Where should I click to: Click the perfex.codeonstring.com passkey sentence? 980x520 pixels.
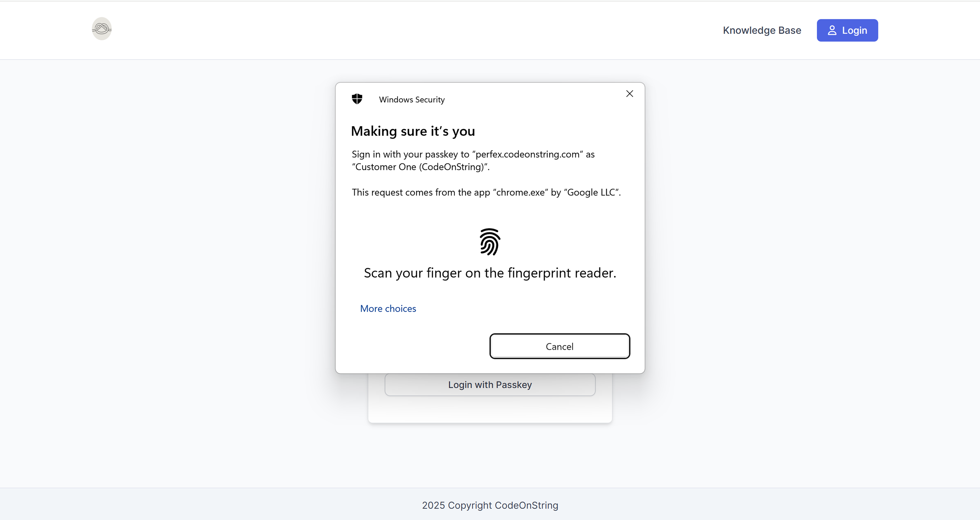[x=473, y=154]
